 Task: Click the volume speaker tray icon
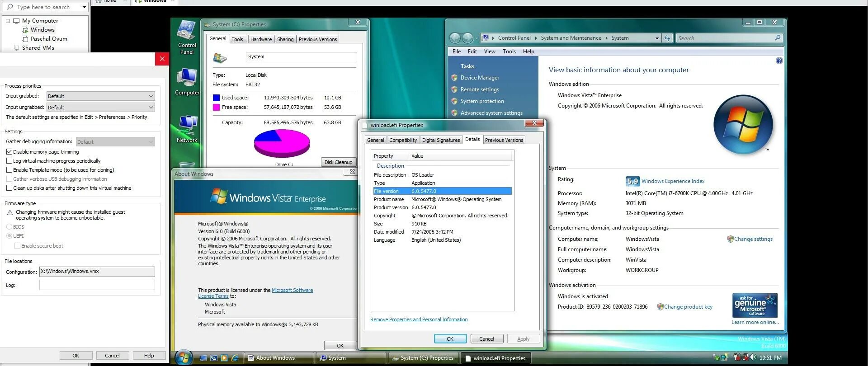(753, 357)
